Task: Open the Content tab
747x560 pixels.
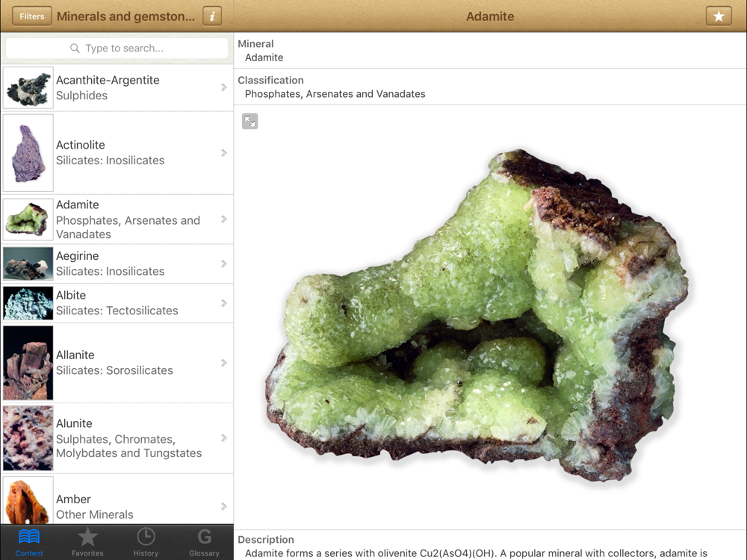Action: [x=29, y=542]
